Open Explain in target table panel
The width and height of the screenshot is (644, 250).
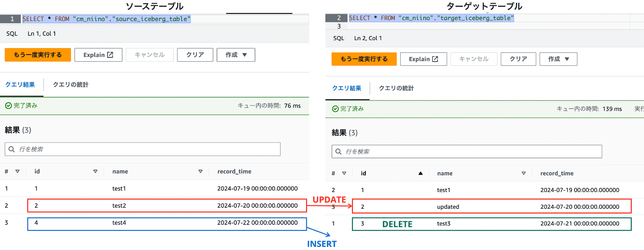click(x=423, y=59)
